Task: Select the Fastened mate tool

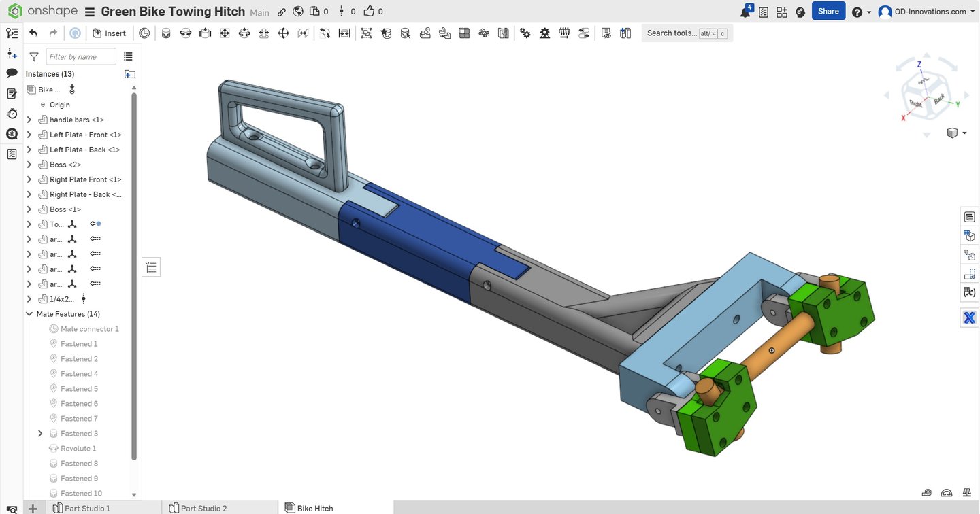Action: tap(165, 33)
